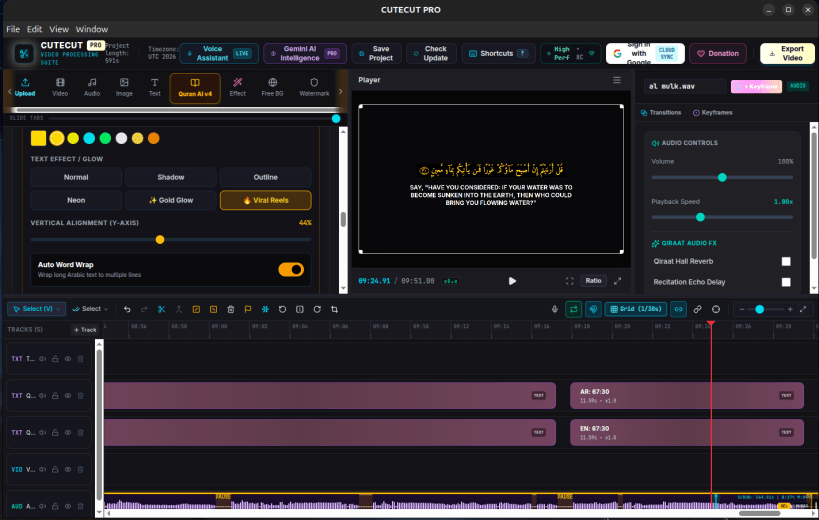Play the video in the Player
819x520 pixels.
point(512,281)
